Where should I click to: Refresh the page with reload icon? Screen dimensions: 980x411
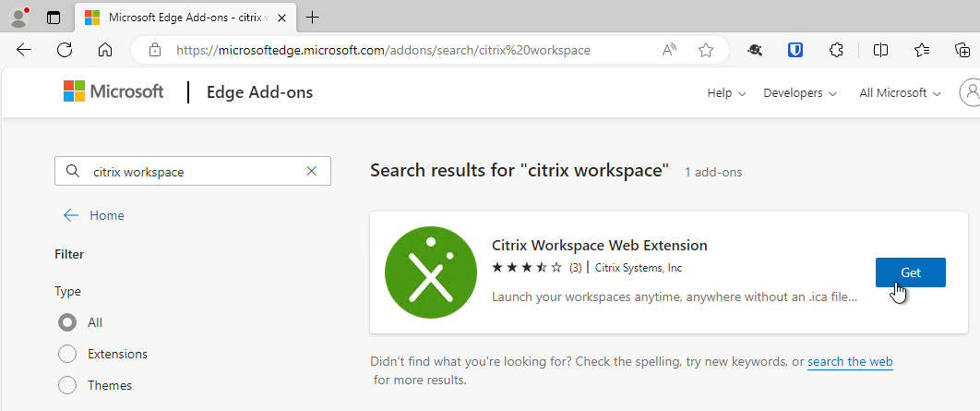65,50
